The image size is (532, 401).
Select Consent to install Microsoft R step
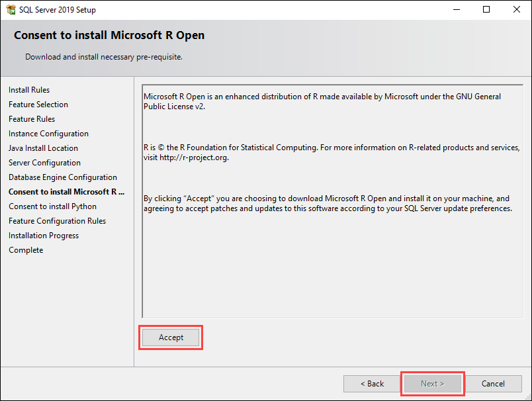click(66, 192)
